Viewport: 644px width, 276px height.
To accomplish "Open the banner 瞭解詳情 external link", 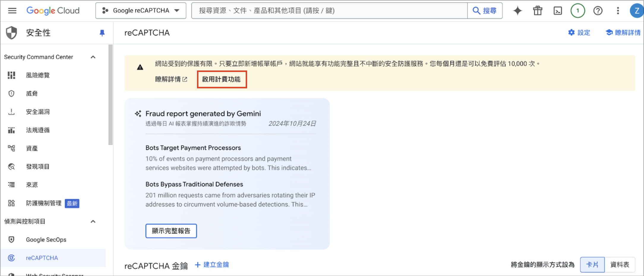I will point(171,79).
